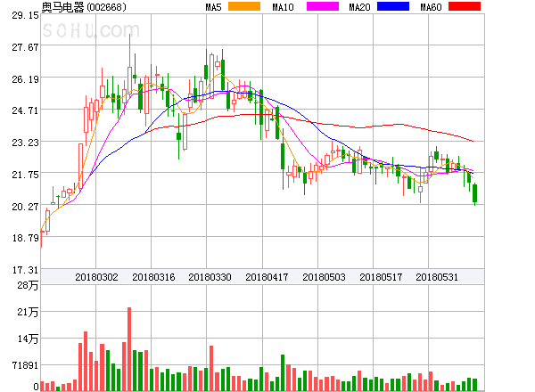
Task: Click the 20180503 date label
Action: coord(324,277)
